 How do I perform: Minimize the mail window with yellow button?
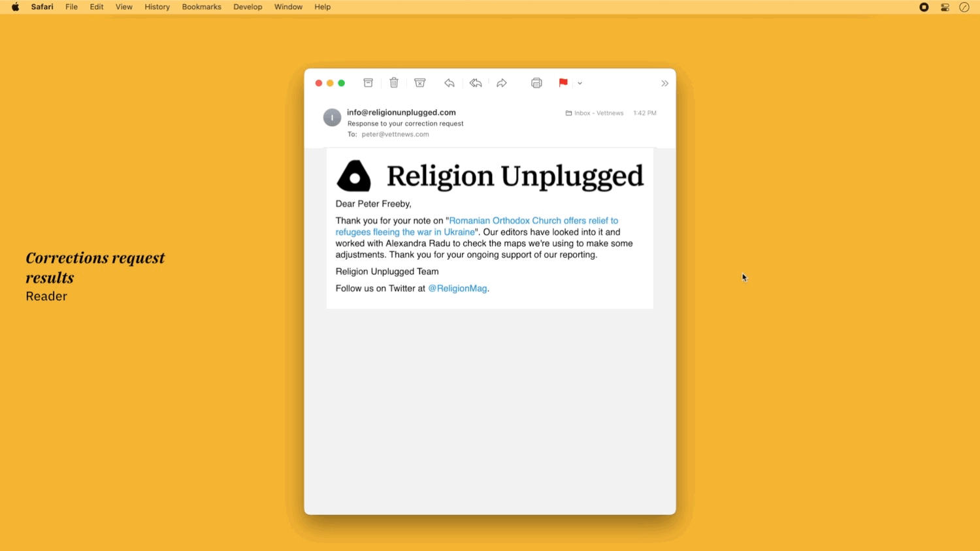pyautogui.click(x=330, y=84)
